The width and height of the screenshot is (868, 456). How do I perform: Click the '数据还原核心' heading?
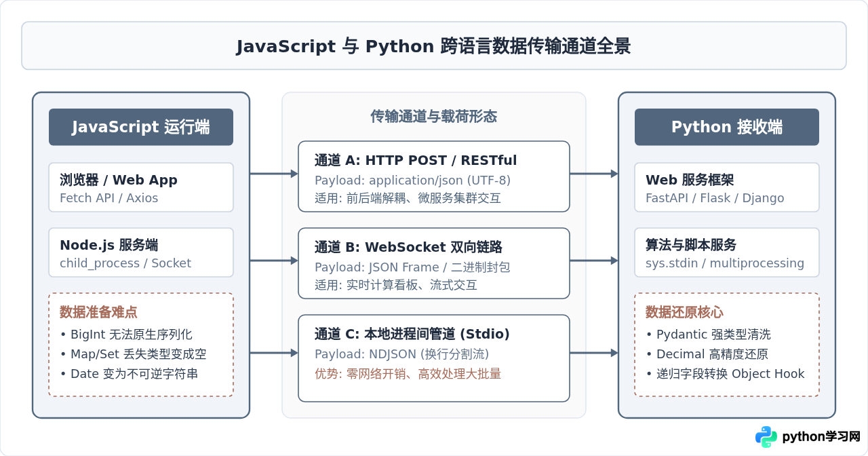pos(684,312)
